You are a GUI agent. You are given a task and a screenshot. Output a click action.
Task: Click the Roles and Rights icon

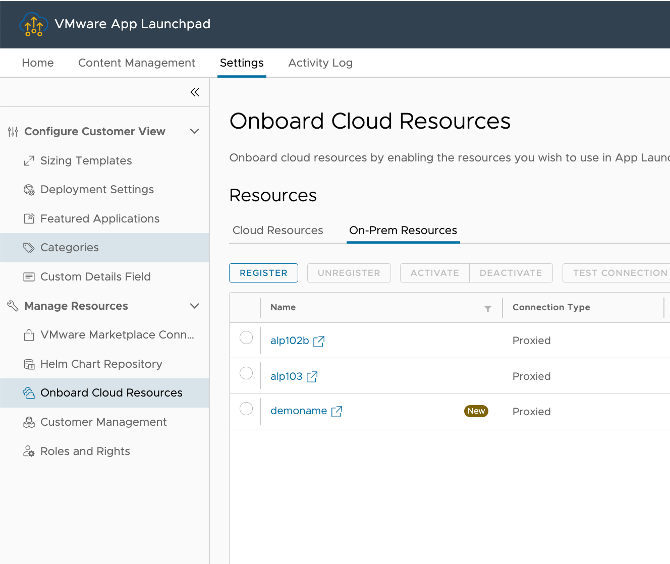[30, 451]
